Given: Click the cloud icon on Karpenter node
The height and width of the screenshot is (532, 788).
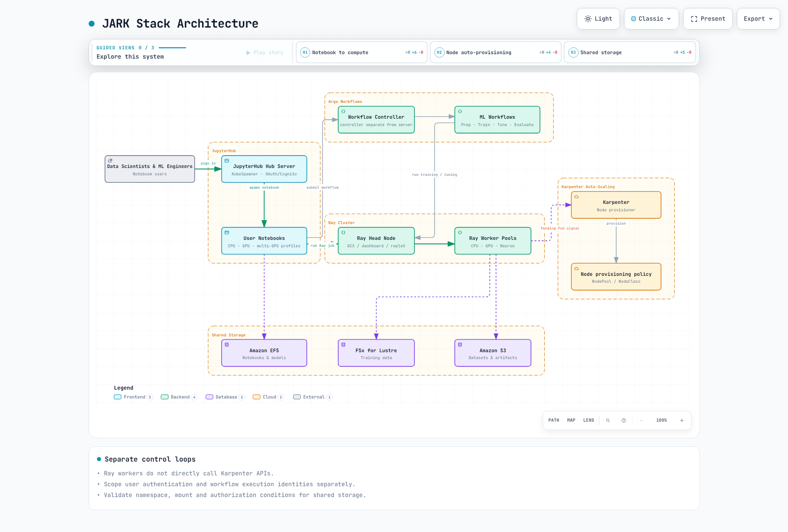Looking at the screenshot, I should [576, 197].
